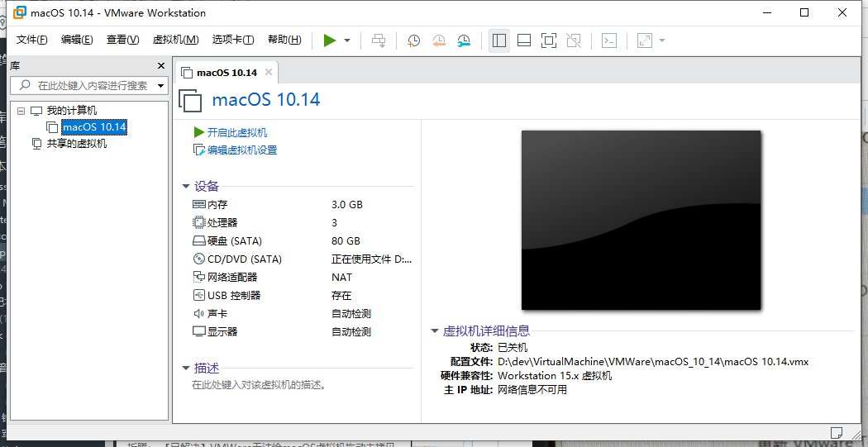Click the 已关机 status value
Screen dimensions: 868x447
pos(513,348)
